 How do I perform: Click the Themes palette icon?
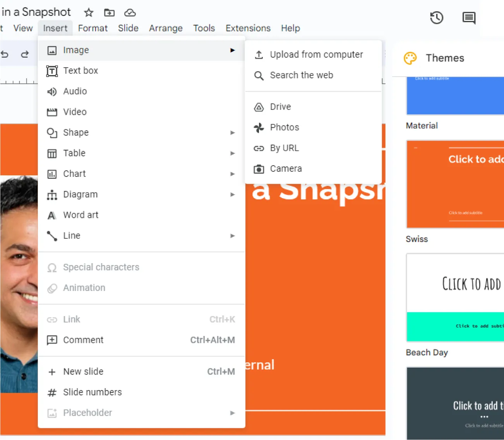coord(410,58)
